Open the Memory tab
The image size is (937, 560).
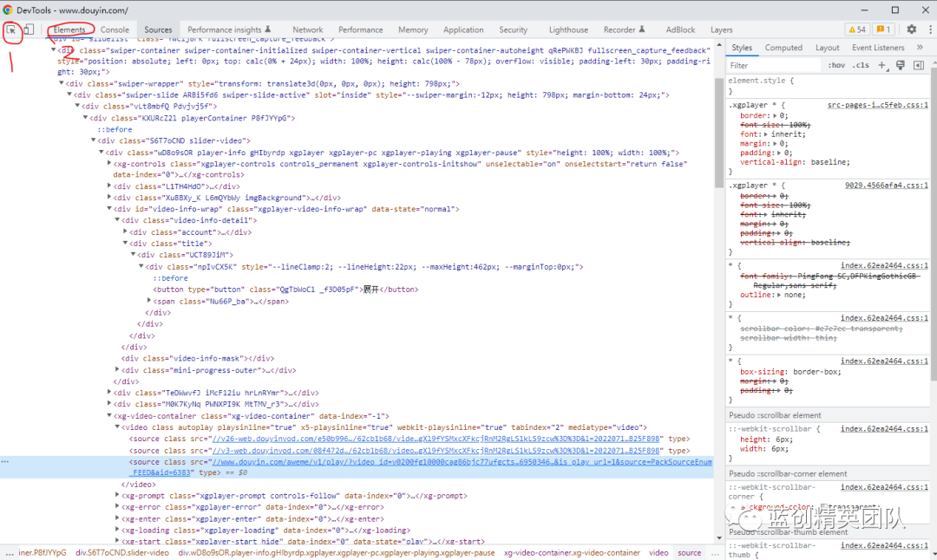click(413, 29)
